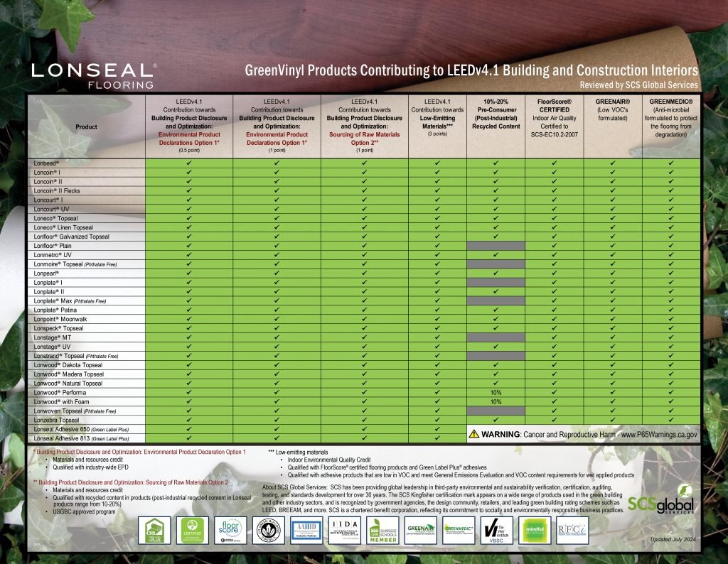The width and height of the screenshot is (728, 564).
Task: Click the 'Sourcing of Raw Materials Option 2**' header
Action: coord(365,139)
